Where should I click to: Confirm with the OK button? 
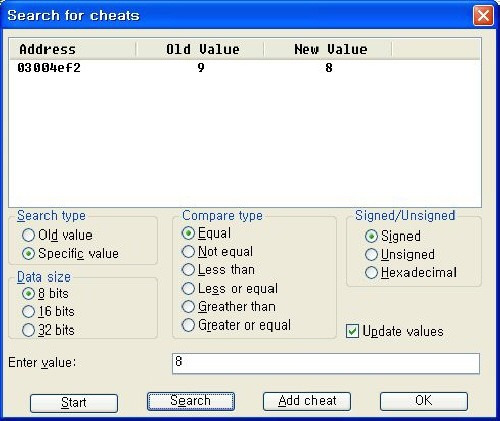pos(424,401)
